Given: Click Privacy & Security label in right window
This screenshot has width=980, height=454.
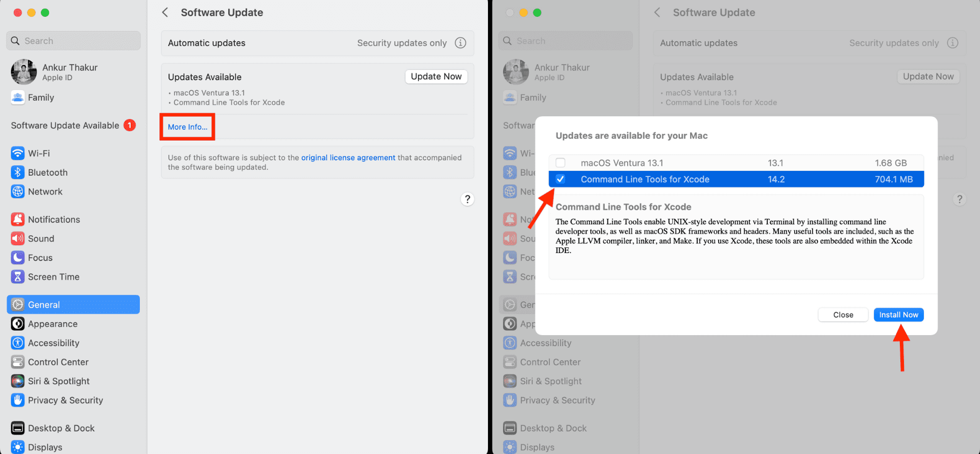Looking at the screenshot, I should pos(557,400).
